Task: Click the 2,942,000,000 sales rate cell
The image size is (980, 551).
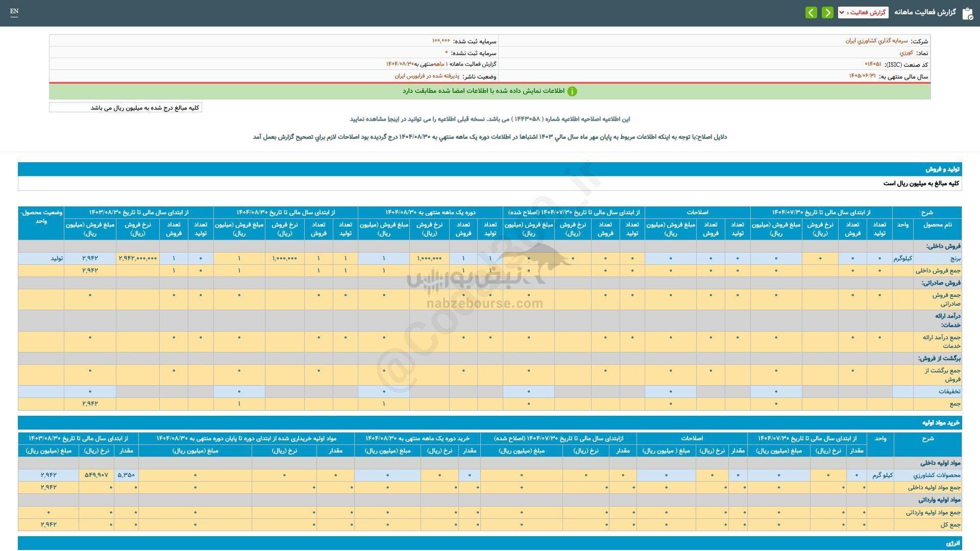Action: pos(138,259)
